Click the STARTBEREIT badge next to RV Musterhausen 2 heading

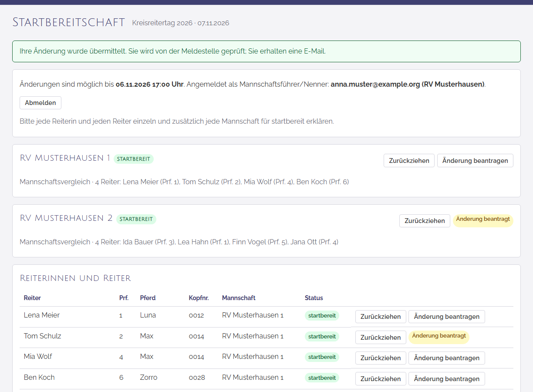coord(136,219)
